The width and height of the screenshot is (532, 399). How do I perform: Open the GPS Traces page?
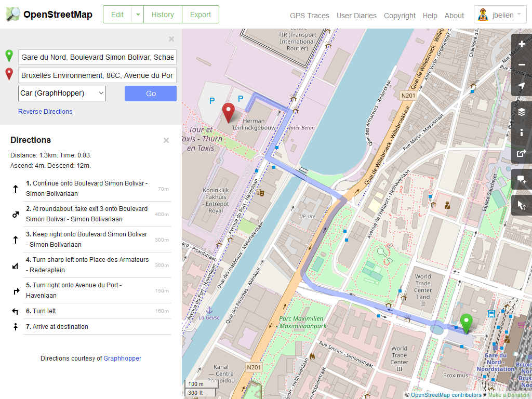(x=309, y=16)
